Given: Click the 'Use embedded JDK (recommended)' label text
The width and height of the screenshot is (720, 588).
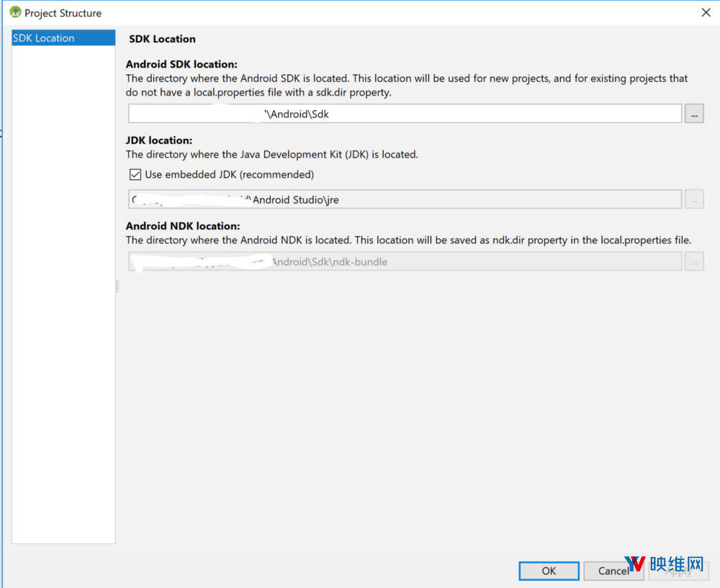Looking at the screenshot, I should coord(229,174).
